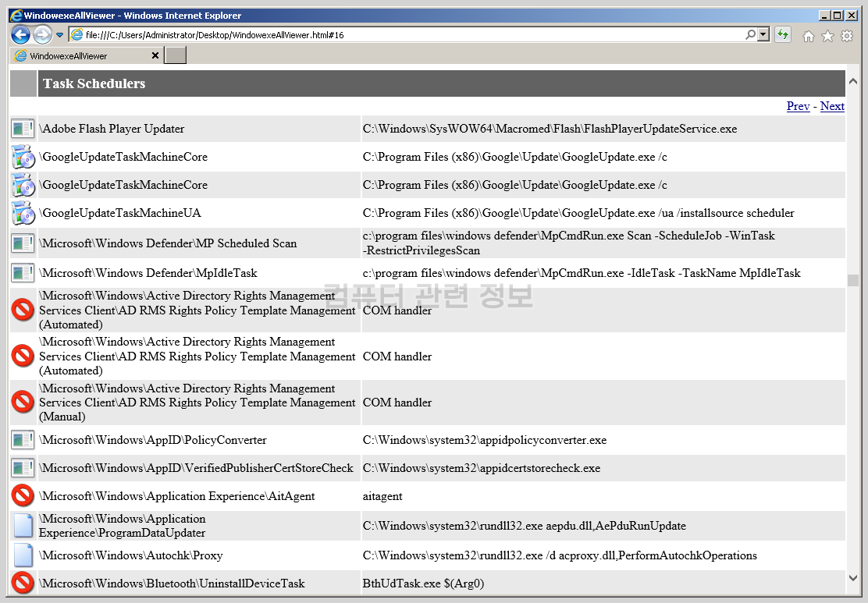Click the Back navigation arrow button
Viewport: 868px width, 603px height.
tap(20, 35)
